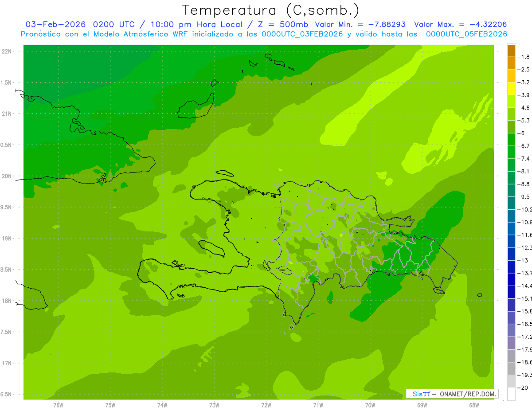Click the 71W longitude label

click(318, 405)
